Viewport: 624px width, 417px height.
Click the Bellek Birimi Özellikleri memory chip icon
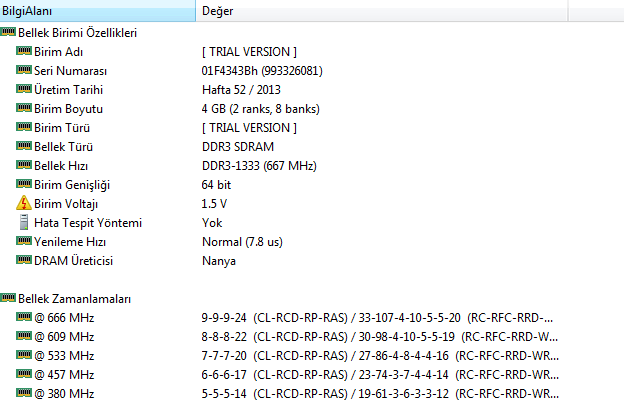8,33
